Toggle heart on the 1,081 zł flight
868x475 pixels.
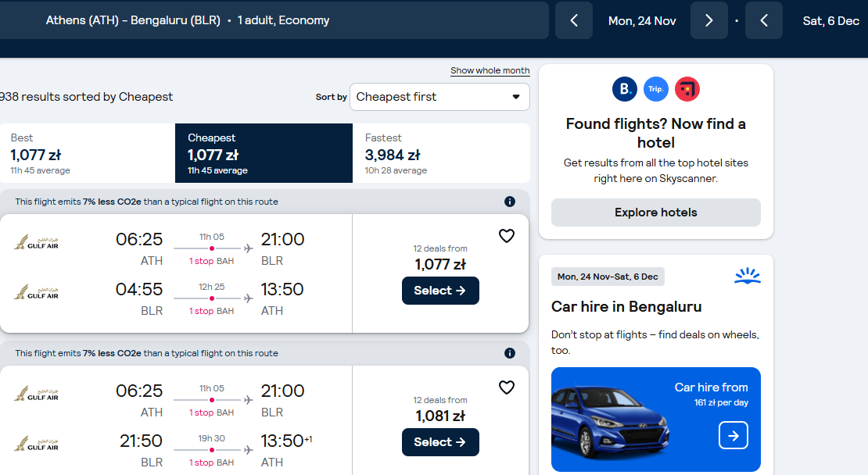click(507, 387)
